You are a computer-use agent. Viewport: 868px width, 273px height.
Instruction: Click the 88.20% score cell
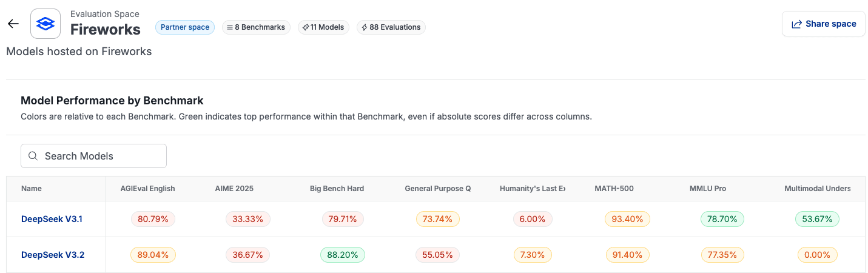point(343,255)
